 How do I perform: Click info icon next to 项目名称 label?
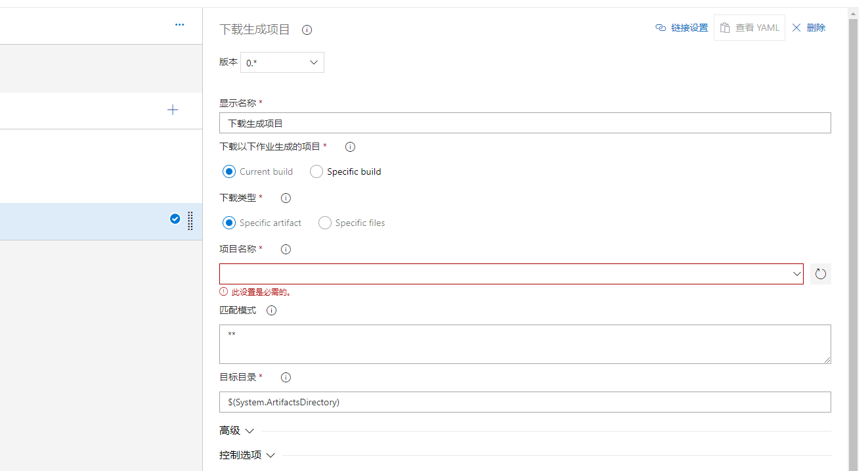(286, 250)
